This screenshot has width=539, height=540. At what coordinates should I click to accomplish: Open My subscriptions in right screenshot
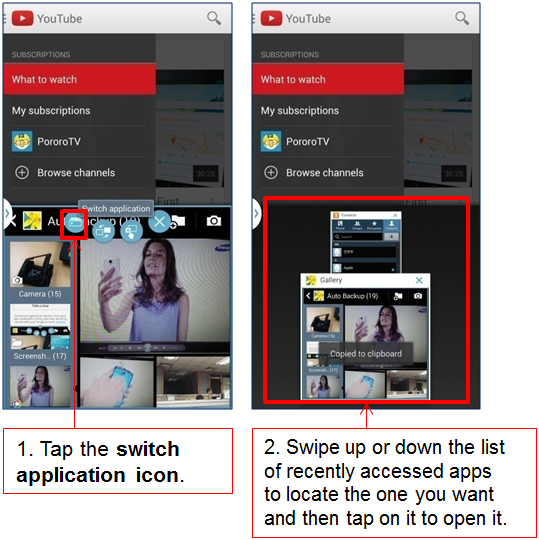coord(328,111)
